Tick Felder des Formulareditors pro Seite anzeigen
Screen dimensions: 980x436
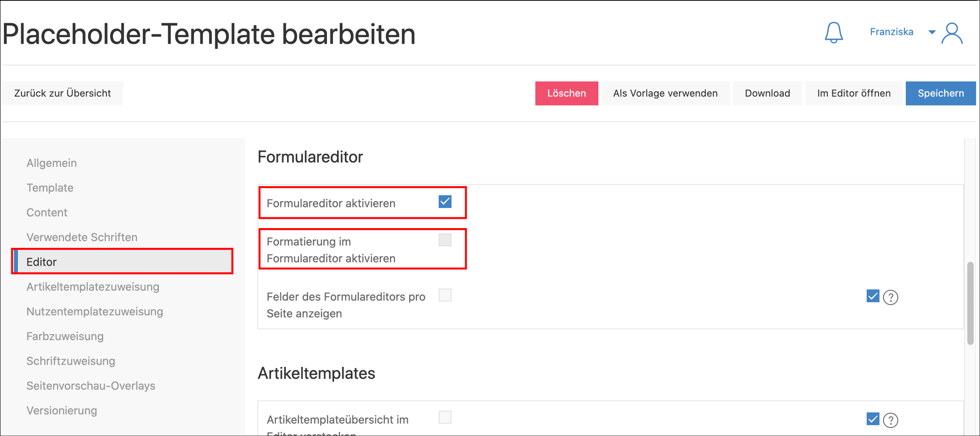[x=445, y=295]
